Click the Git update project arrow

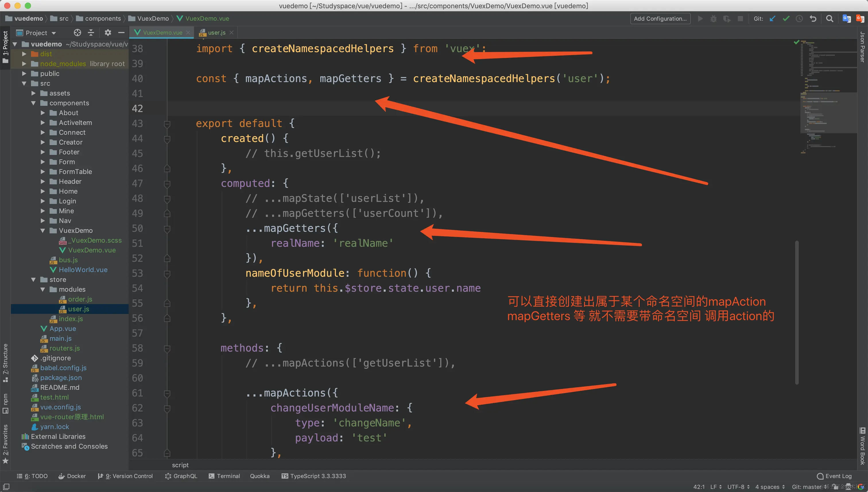click(x=772, y=19)
